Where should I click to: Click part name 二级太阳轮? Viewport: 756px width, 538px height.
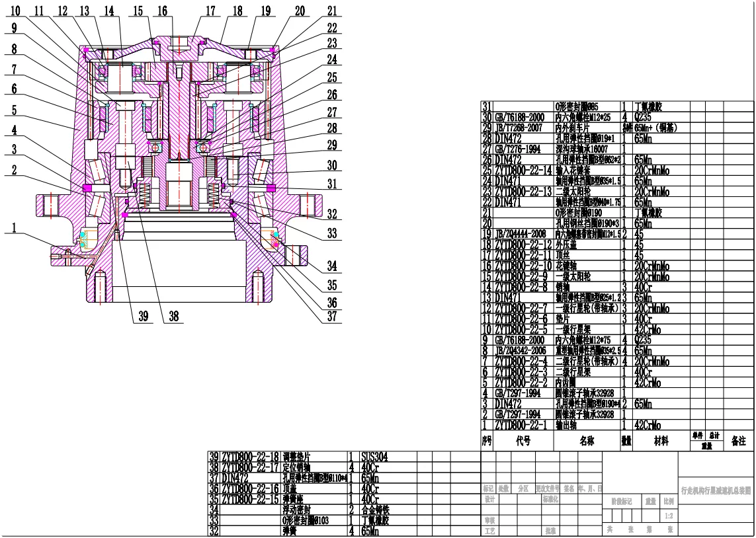click(573, 192)
